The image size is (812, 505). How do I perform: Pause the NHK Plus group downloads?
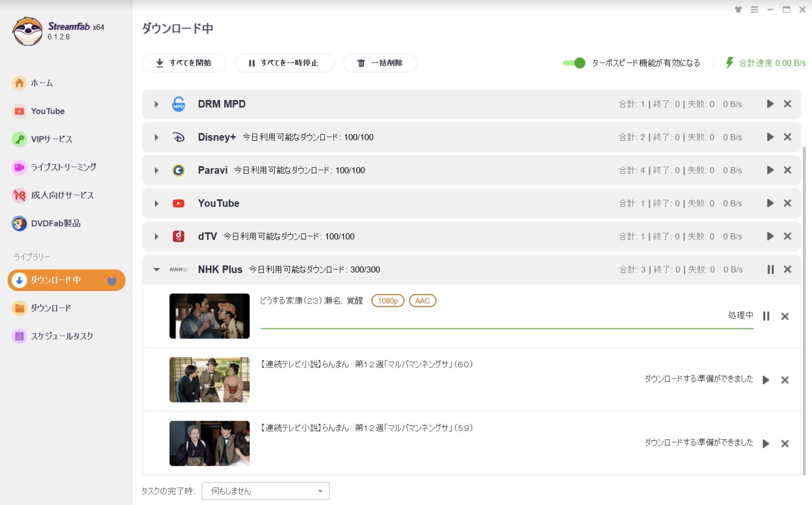click(x=770, y=270)
